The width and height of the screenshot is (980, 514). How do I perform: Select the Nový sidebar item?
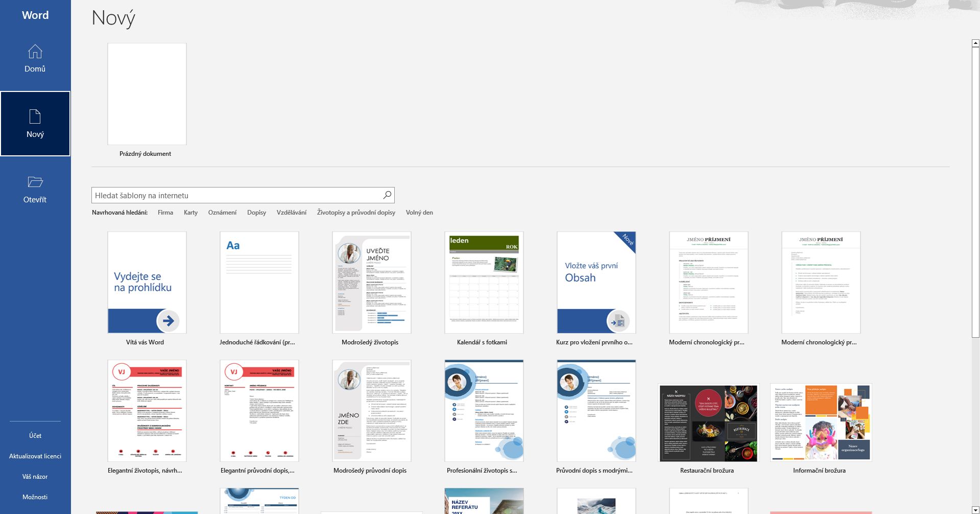(x=35, y=124)
